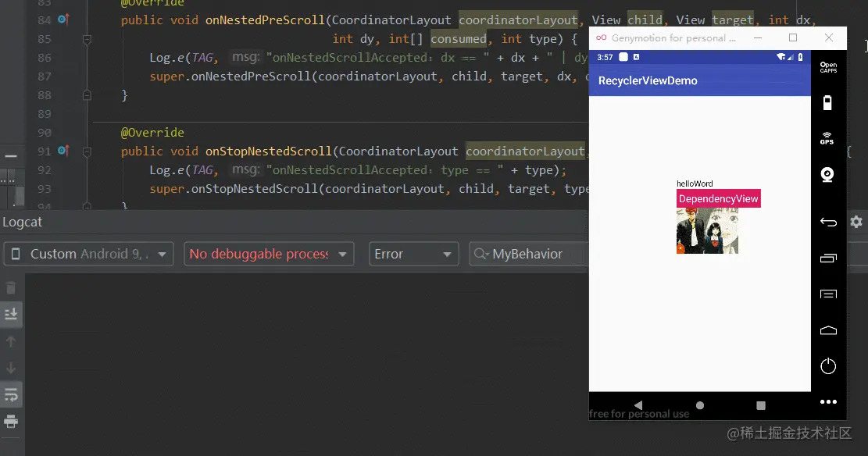The width and height of the screenshot is (868, 456).
Task: Click the @Override annotation on line 90
Action: pyautogui.click(x=152, y=133)
